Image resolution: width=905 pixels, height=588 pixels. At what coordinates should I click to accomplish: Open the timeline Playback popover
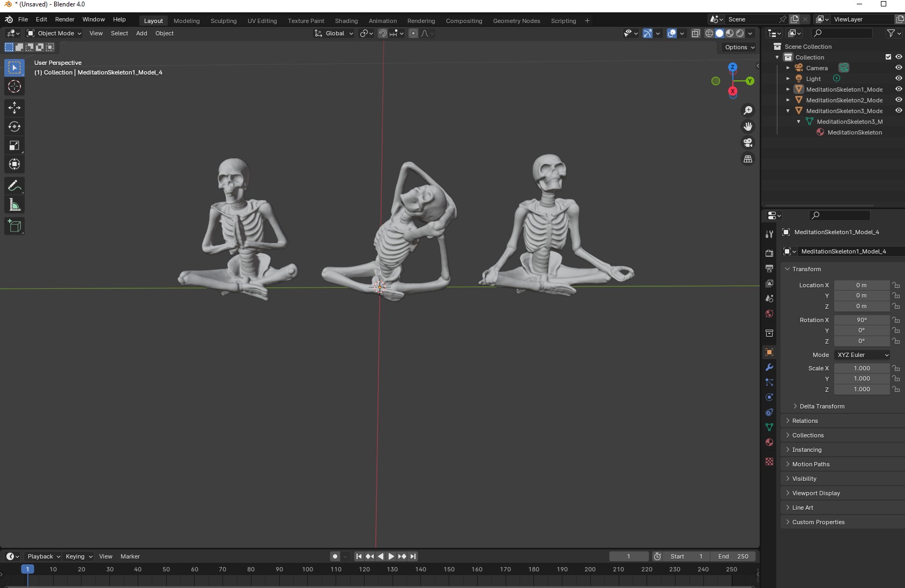[x=44, y=556]
